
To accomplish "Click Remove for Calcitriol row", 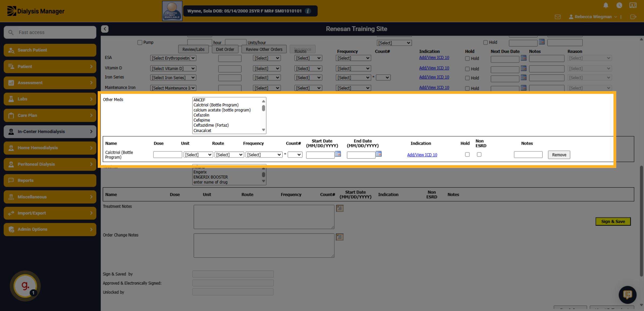I will pos(559,155).
